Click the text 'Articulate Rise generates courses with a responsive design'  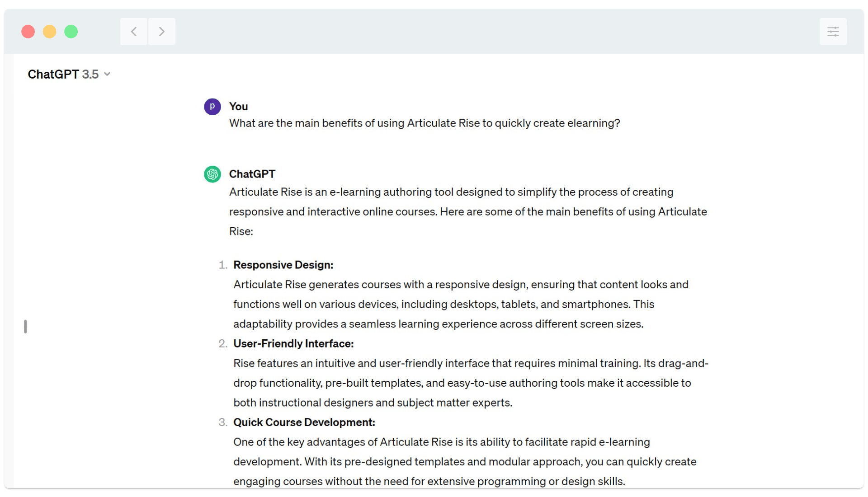(379, 285)
